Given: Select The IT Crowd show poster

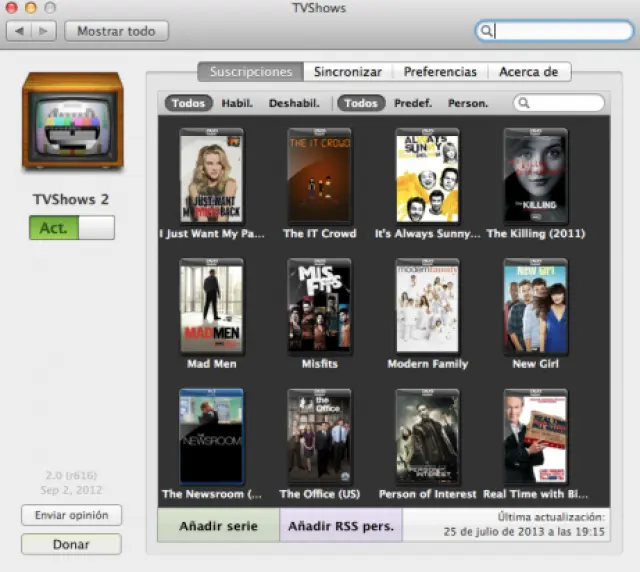Looking at the screenshot, I should [x=319, y=176].
